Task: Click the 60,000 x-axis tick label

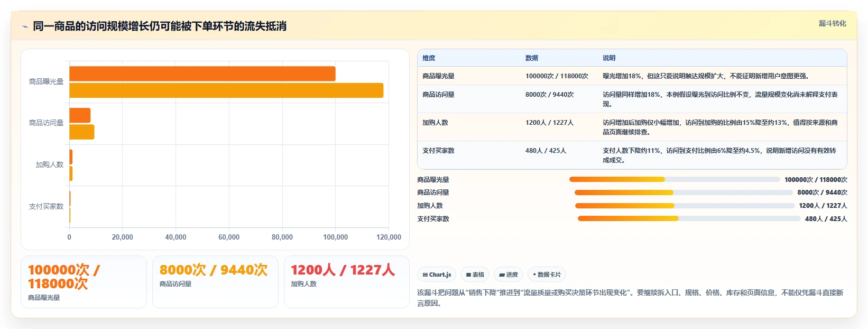Action: [229, 237]
